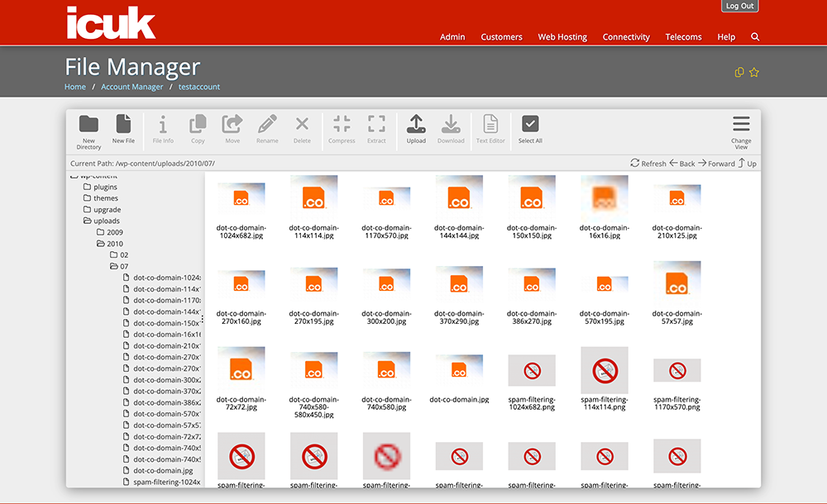Open the Telecoms menu
The height and width of the screenshot is (504, 827).
pyautogui.click(x=684, y=37)
